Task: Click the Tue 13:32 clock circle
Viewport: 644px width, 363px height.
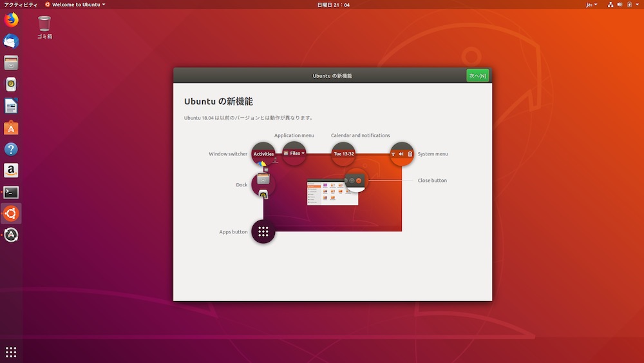Action: point(343,153)
